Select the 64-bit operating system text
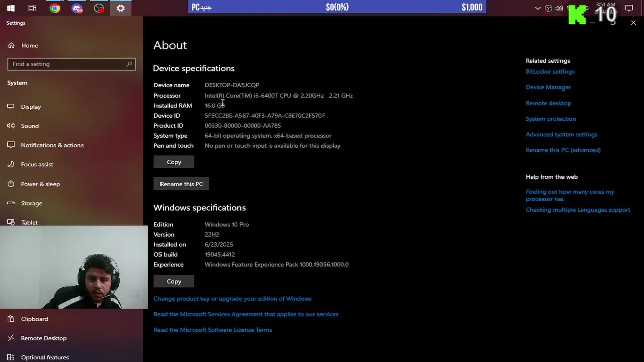Screen dimensions: 644x362 (x=268, y=136)
